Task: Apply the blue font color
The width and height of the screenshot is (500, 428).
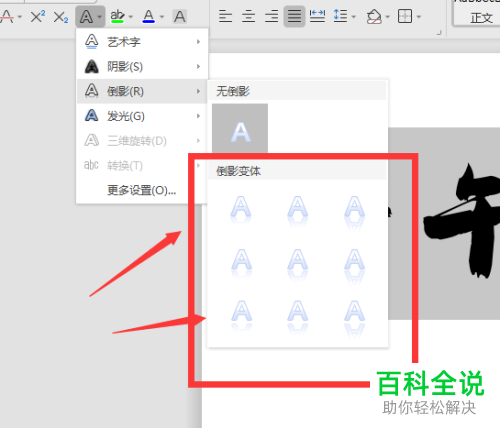Action: click(x=149, y=16)
